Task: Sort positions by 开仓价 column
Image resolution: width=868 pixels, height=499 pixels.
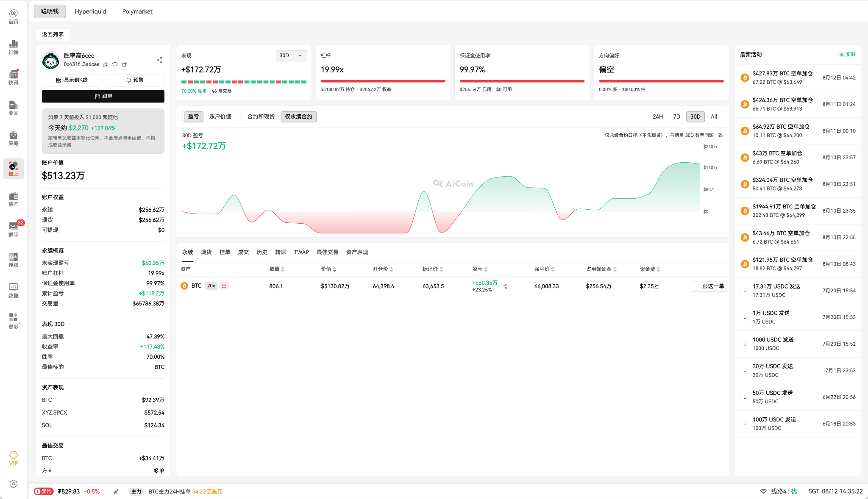Action: pyautogui.click(x=383, y=269)
